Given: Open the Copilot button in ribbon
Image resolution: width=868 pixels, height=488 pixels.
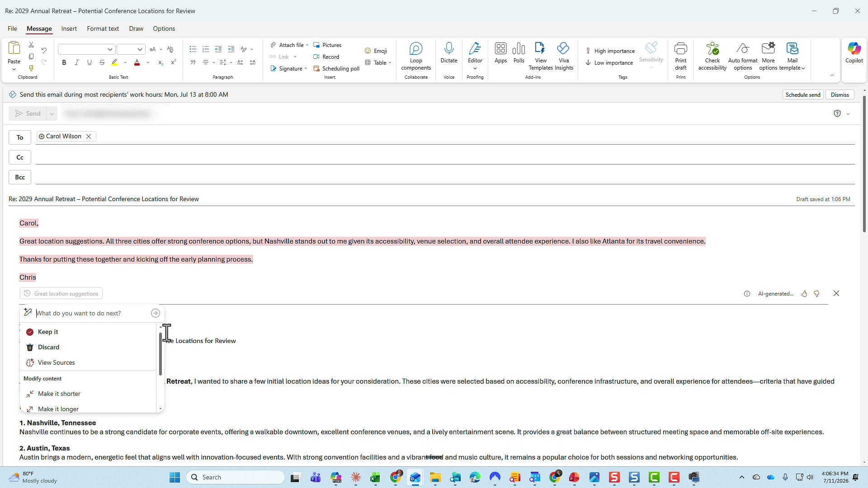Looking at the screenshot, I should click(x=854, y=53).
